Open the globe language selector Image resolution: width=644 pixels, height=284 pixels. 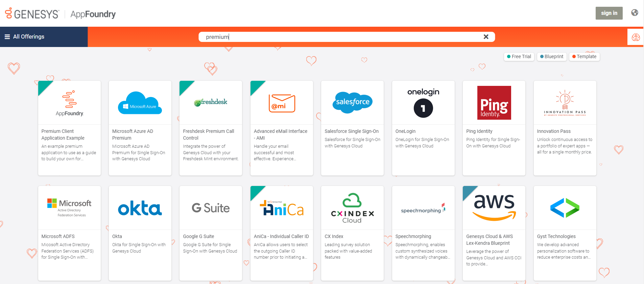tap(635, 13)
